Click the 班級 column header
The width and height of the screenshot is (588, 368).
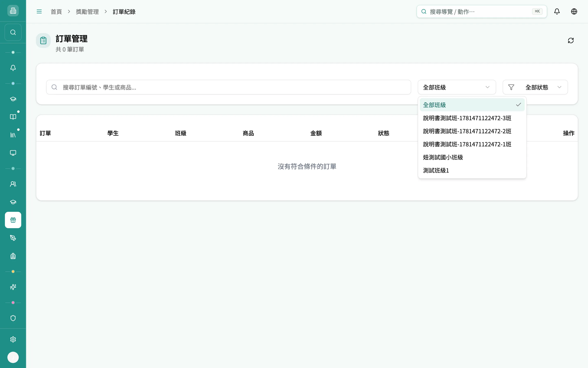180,133
